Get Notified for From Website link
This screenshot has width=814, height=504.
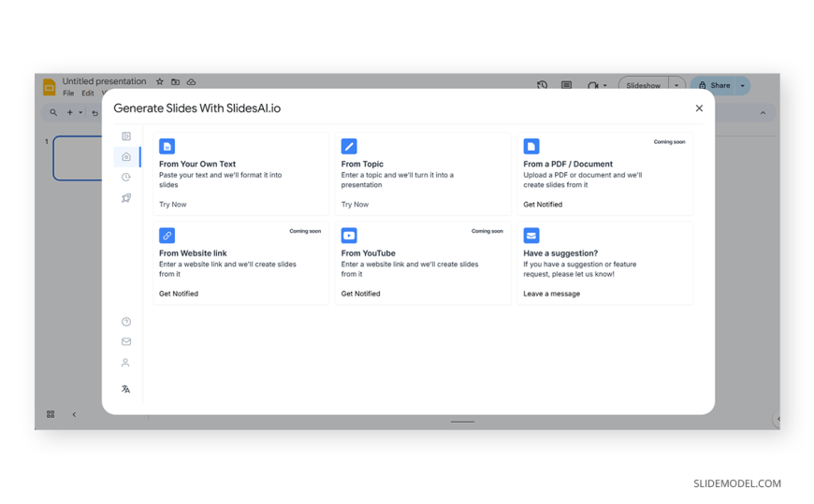pos(179,294)
